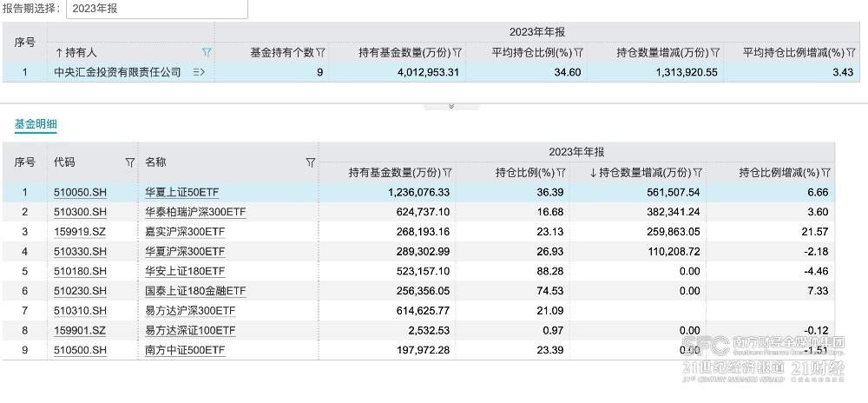Open filter for 代码 column

pos(129,162)
